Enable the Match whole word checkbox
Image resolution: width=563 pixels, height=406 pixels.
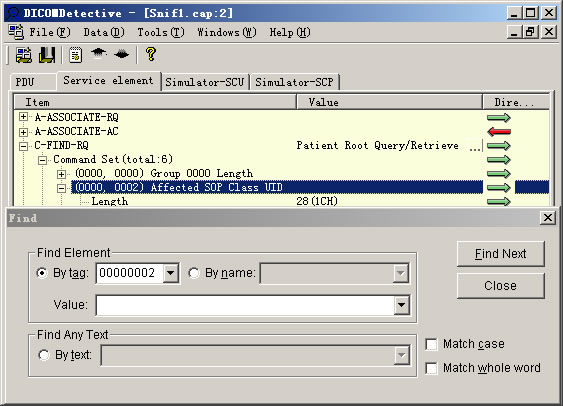(x=431, y=368)
